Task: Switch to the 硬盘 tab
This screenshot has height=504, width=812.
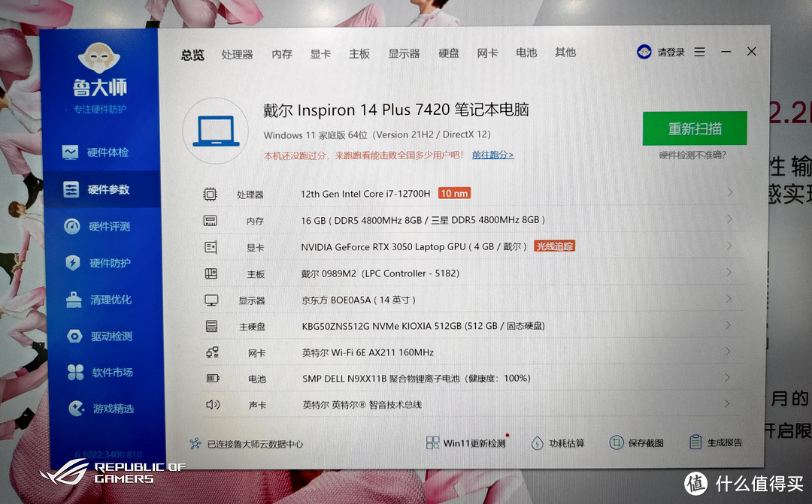Action: pos(449,53)
